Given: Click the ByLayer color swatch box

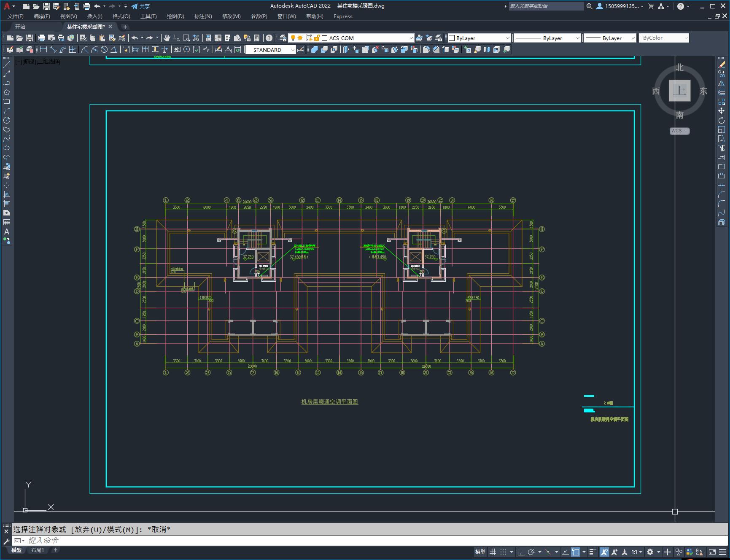Looking at the screenshot, I should pos(452,38).
